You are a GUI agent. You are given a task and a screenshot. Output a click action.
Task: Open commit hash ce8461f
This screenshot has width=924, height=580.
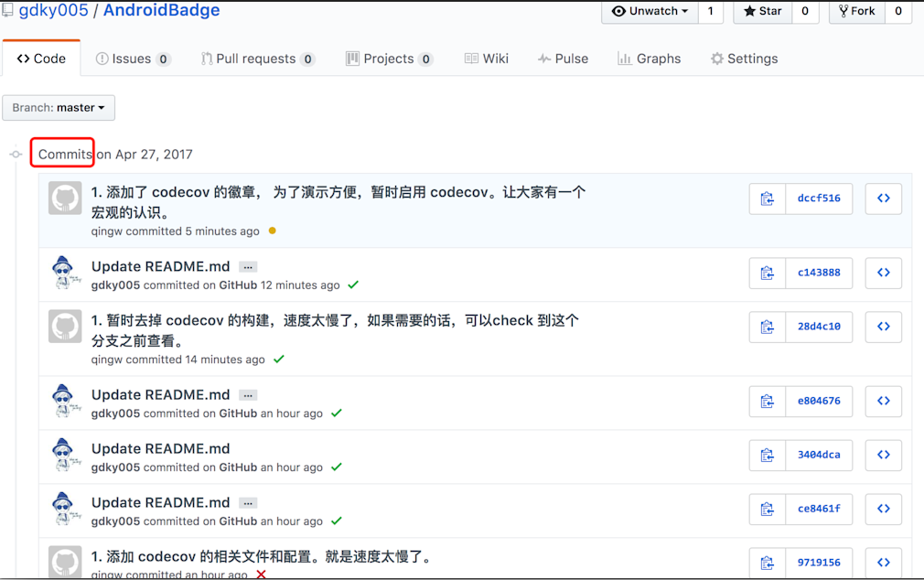coord(819,509)
